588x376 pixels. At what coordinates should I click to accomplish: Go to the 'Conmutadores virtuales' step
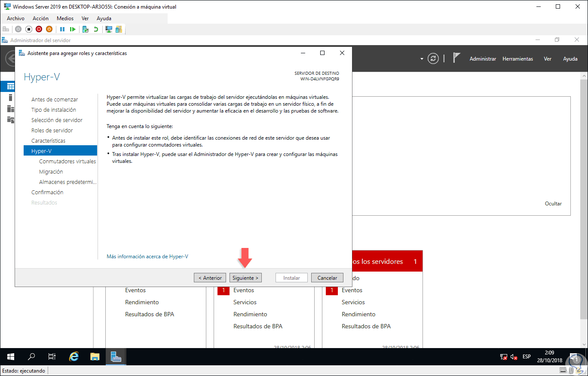coord(67,161)
